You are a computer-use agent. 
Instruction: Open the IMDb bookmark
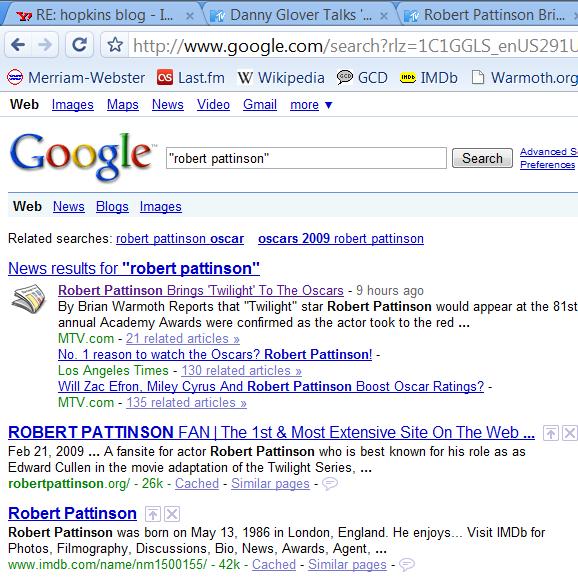point(429,78)
